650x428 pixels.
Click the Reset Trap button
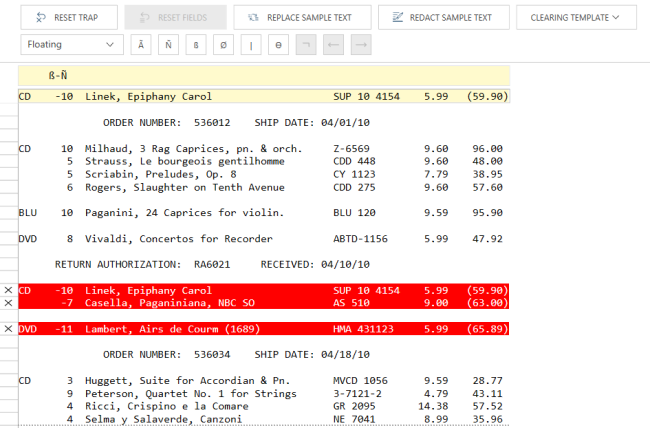pyautogui.click(x=69, y=17)
